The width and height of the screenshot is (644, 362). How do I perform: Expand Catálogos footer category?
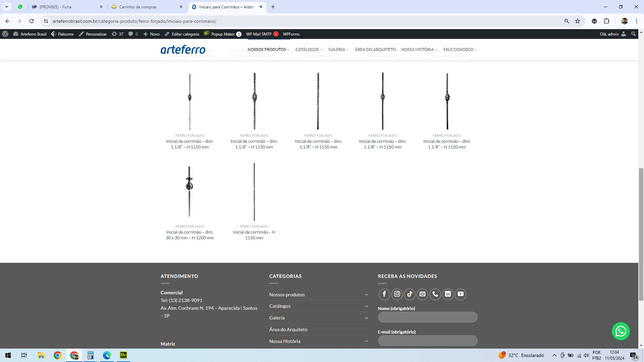pyautogui.click(x=366, y=306)
